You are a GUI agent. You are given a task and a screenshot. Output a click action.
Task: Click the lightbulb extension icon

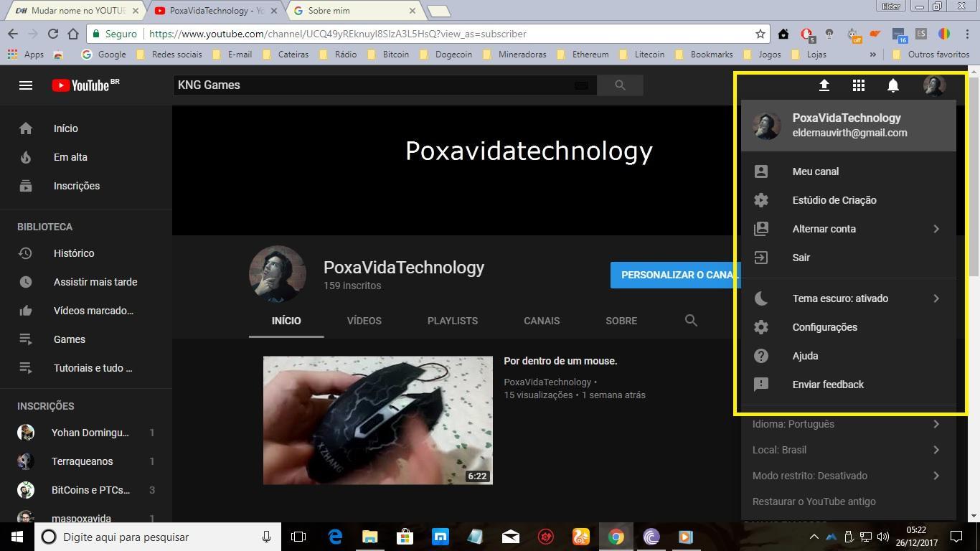pyautogui.click(x=829, y=34)
